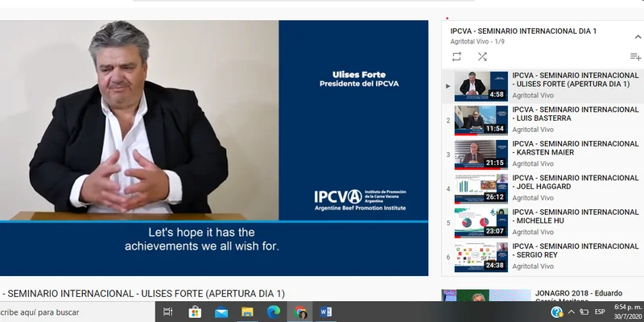644x322 pixels.
Task: Click the taskbar clock and date
Action: [628, 312]
